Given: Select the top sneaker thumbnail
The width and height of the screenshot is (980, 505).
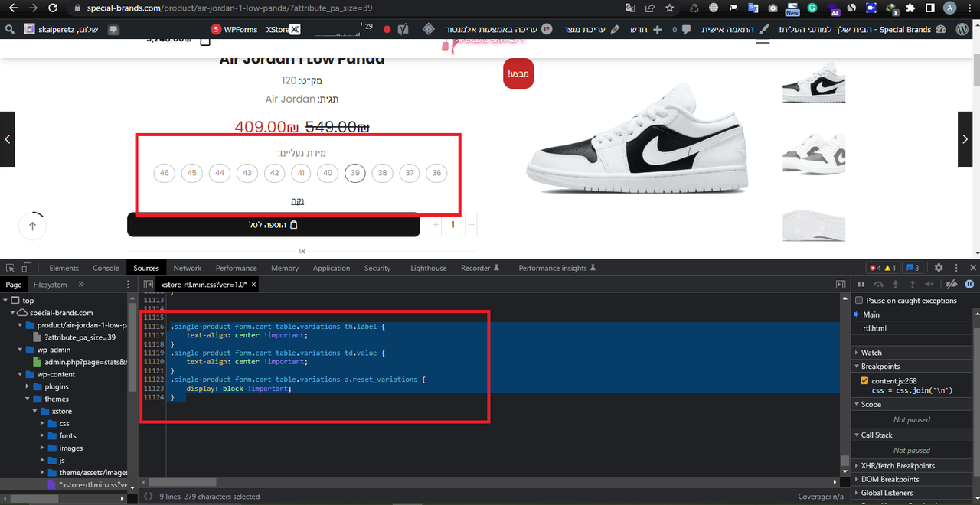Looking at the screenshot, I should tap(813, 83).
